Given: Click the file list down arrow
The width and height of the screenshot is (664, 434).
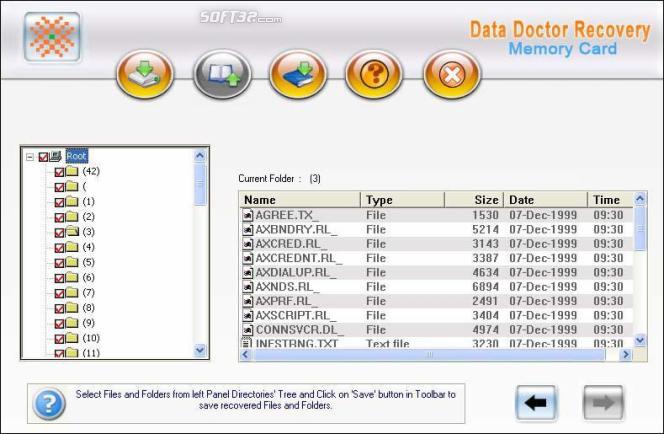Looking at the screenshot, I should pos(640,340).
